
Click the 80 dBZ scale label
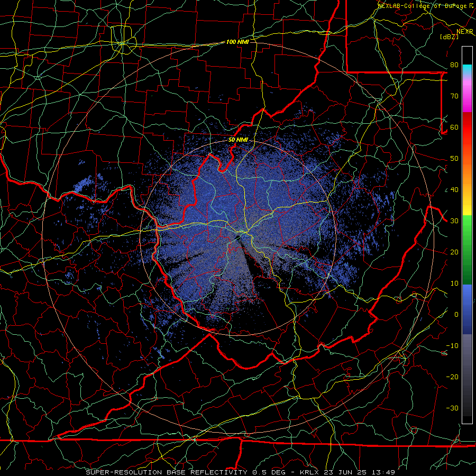(454, 65)
